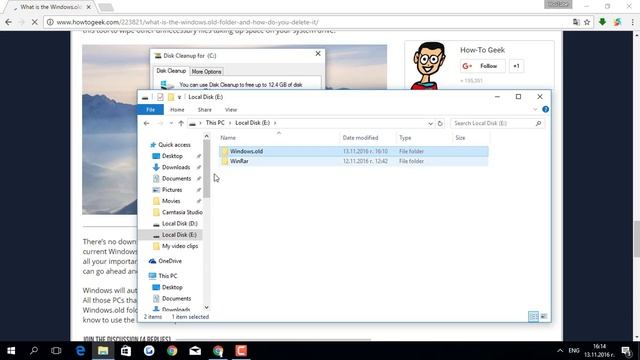Refresh the Local Disk (E:) folder view
This screenshot has height=360, width=640.
[x=440, y=123]
